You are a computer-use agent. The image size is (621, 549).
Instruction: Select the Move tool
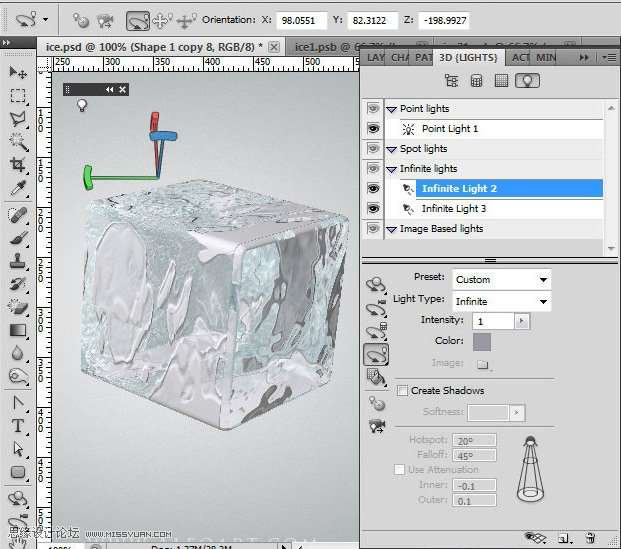pos(18,72)
